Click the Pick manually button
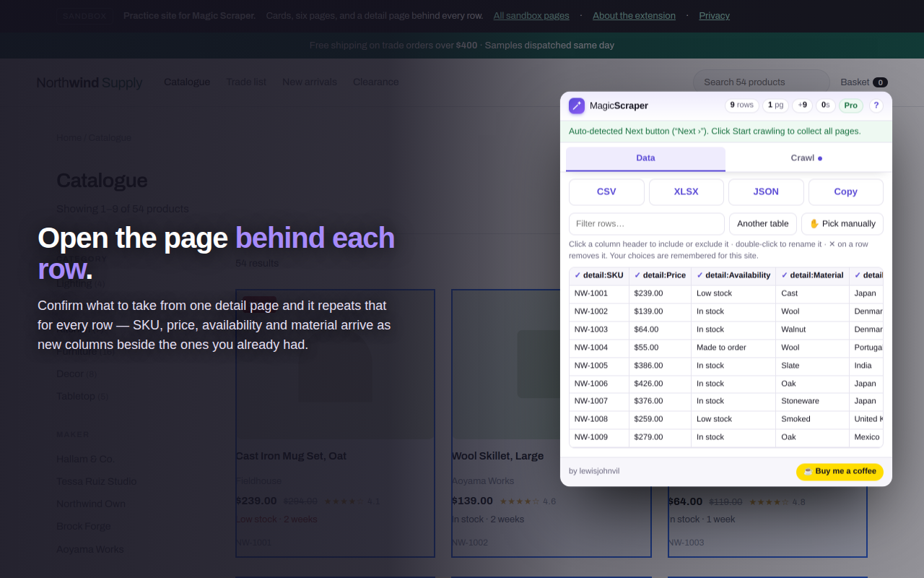The width and height of the screenshot is (924, 578). pos(842,224)
